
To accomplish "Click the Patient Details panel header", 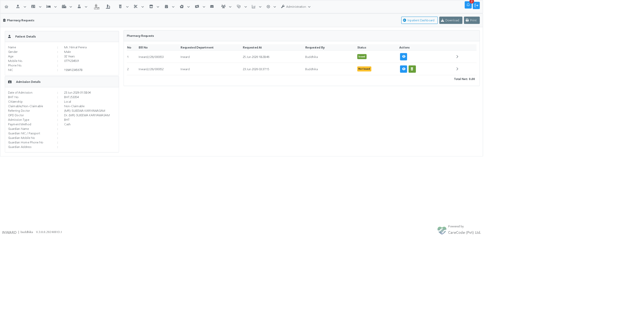I will [62, 36].
